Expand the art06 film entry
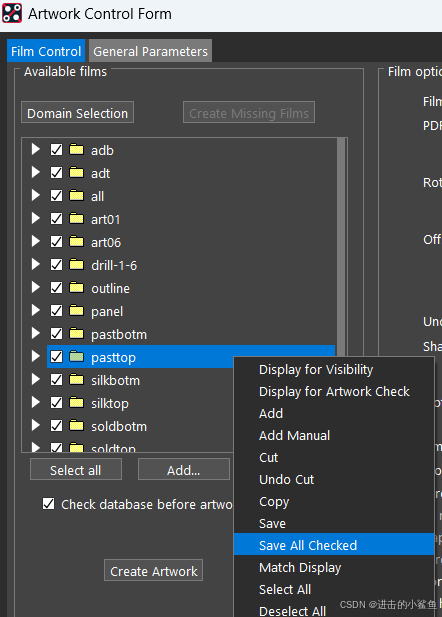The image size is (442, 617). coord(36,242)
